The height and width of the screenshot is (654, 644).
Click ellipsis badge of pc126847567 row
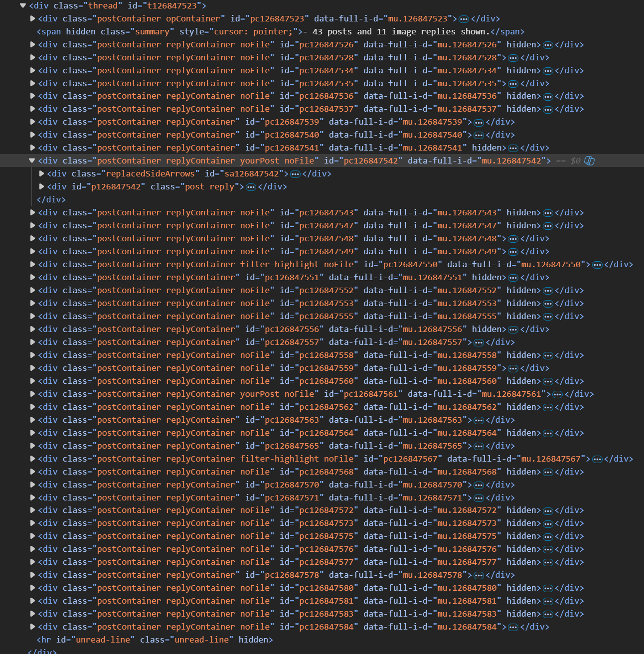(597, 459)
